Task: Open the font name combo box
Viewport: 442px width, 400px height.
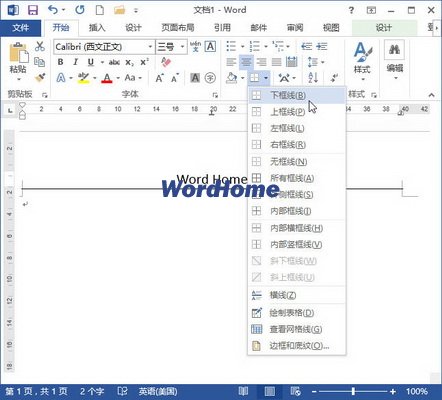Action: point(104,47)
